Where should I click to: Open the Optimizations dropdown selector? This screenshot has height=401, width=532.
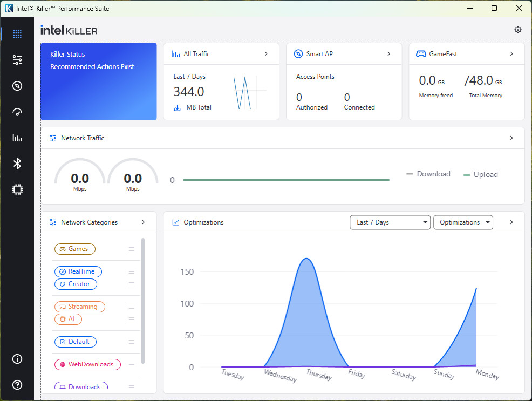[x=463, y=222]
